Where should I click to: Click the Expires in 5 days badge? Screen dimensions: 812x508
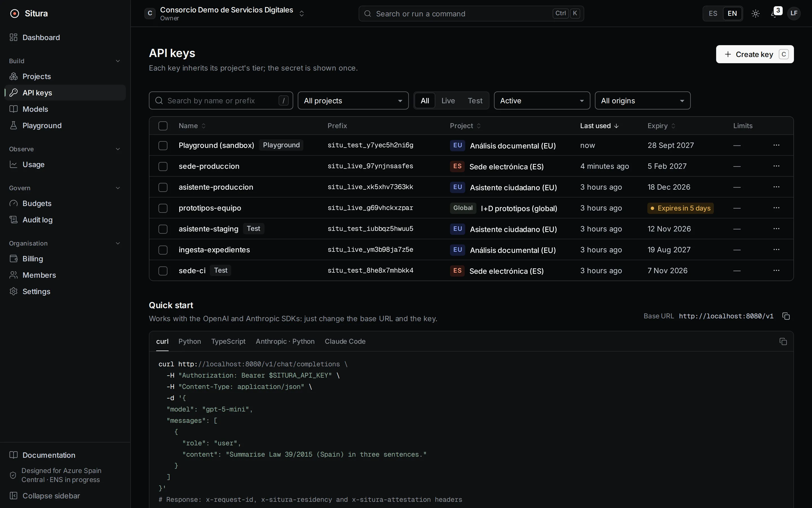(x=680, y=208)
